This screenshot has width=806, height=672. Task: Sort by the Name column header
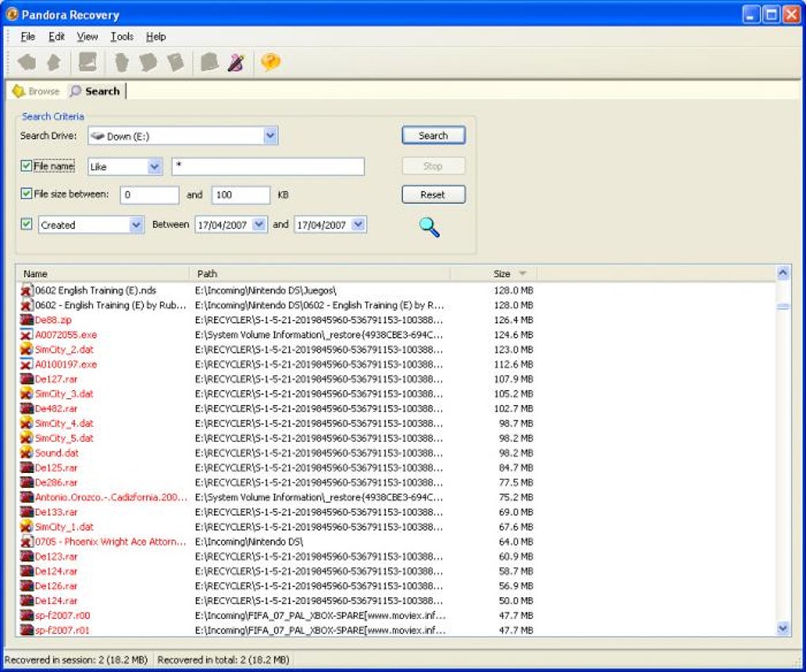pyautogui.click(x=103, y=274)
